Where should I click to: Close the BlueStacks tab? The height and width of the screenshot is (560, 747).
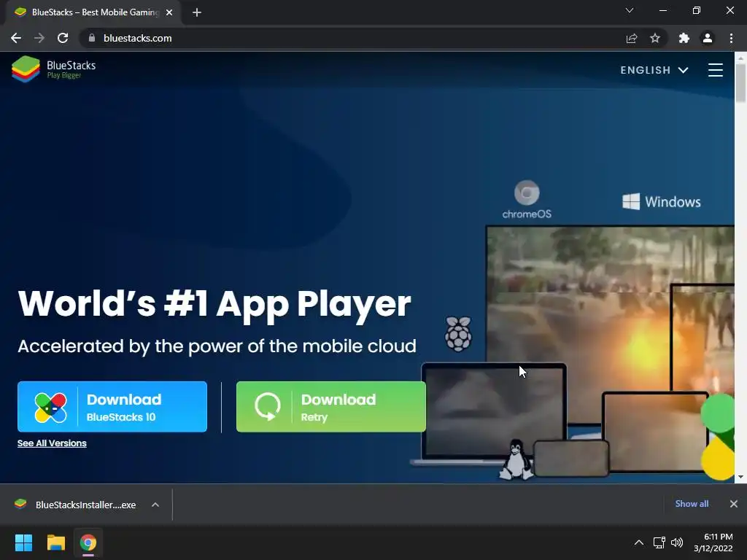[169, 12]
